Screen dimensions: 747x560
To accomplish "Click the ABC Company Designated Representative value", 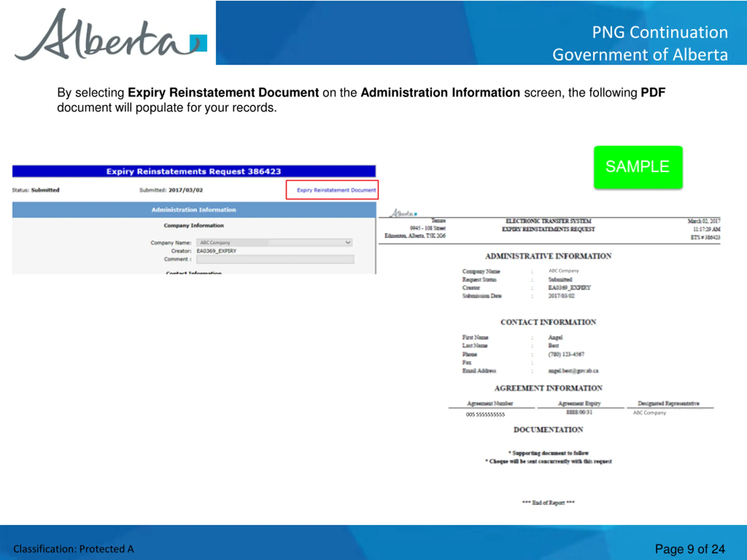I will [x=650, y=412].
